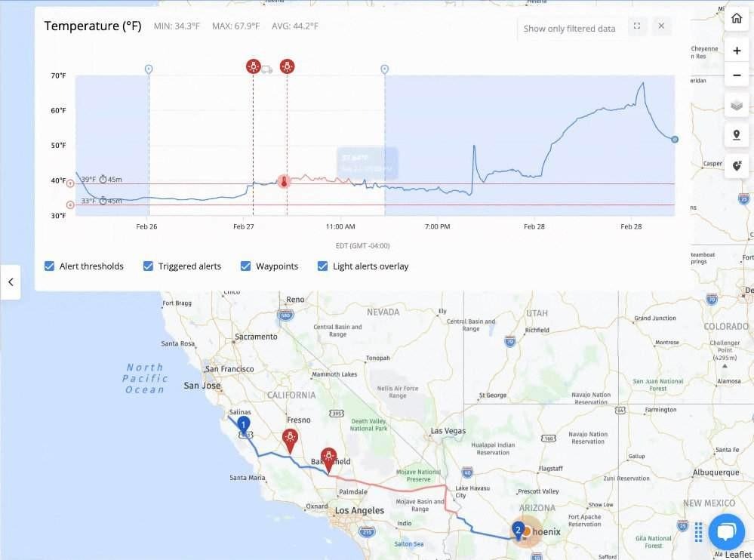Click the home map view icon
Image resolution: width=754 pixels, height=560 pixels.
[x=737, y=19]
